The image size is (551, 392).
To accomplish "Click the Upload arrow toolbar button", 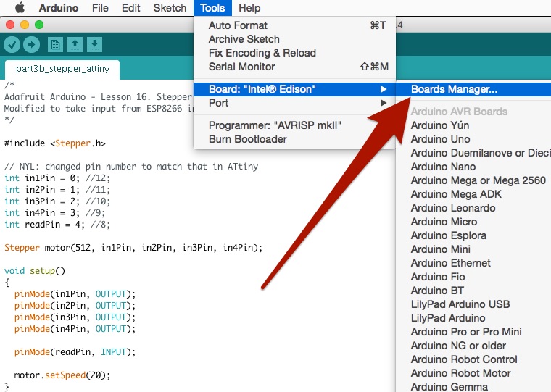I will click(x=32, y=45).
